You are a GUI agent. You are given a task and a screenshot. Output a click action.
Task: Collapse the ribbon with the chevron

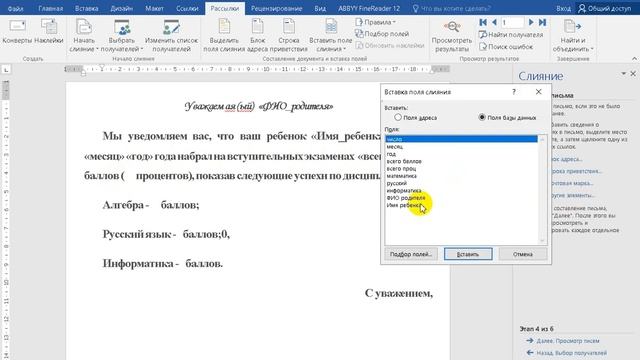coord(634,59)
